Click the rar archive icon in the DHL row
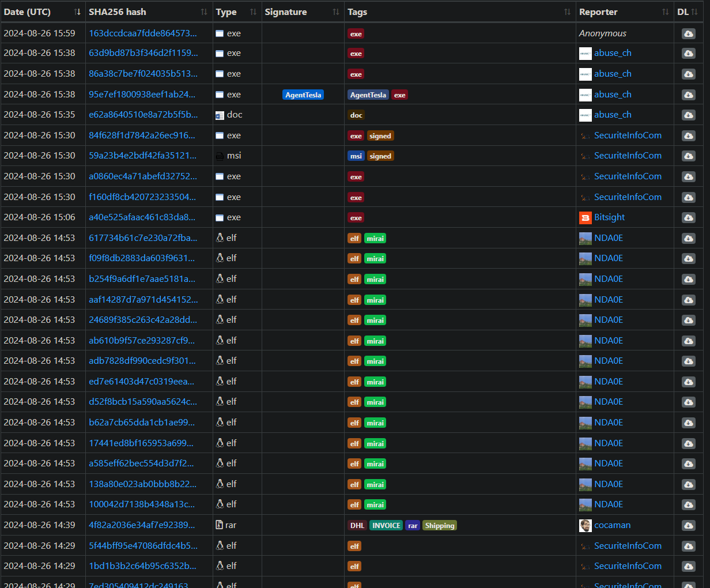 pyautogui.click(x=219, y=525)
